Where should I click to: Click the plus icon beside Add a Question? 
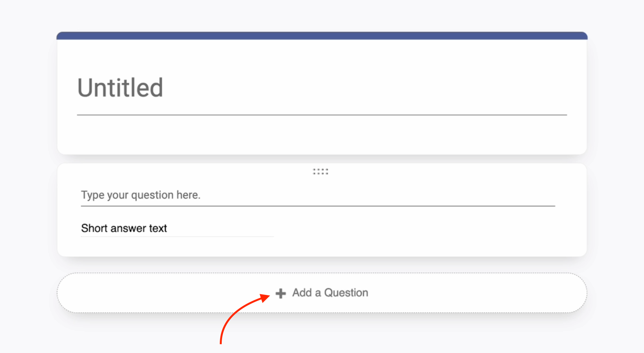coord(280,293)
